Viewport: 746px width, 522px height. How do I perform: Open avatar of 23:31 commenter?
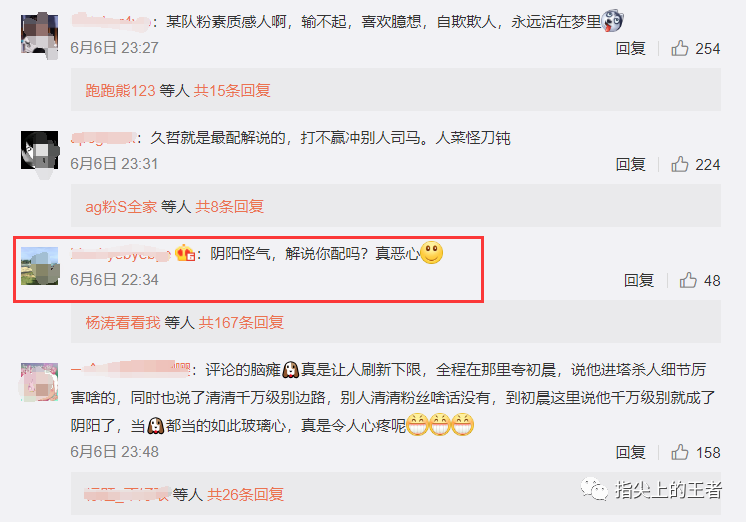point(39,150)
